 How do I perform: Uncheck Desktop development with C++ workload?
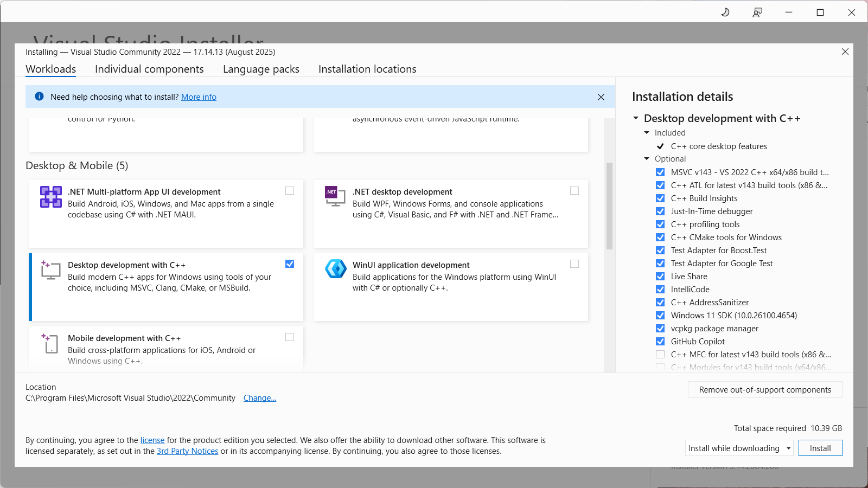[x=290, y=264]
